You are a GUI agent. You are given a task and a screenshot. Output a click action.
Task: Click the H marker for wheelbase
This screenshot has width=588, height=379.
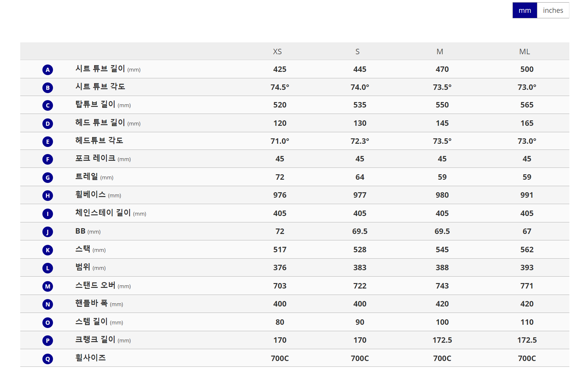pos(48,195)
